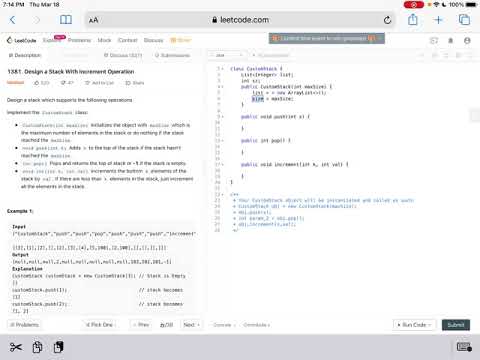Screen dimensions: 480x360
Task: Tap the scissors cut icon
Action: pos(16,347)
